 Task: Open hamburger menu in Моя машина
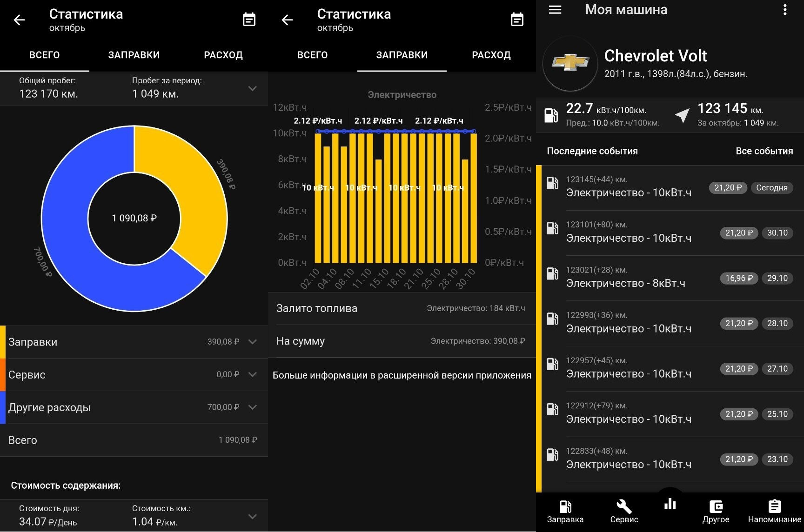[555, 9]
